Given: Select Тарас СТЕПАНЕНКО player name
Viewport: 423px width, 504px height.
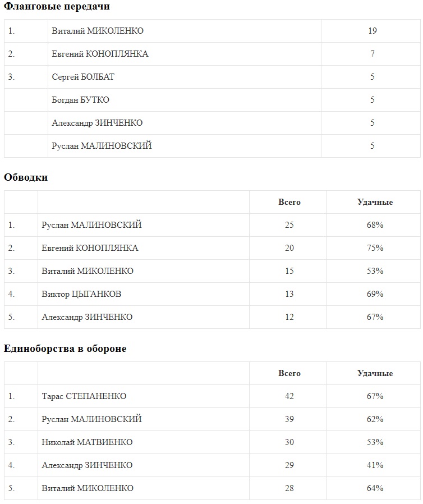Looking at the screenshot, I should 84,396.
